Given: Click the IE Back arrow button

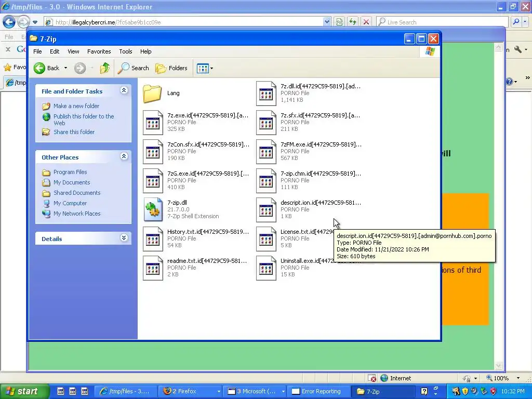Looking at the screenshot, I should pos(9,22).
